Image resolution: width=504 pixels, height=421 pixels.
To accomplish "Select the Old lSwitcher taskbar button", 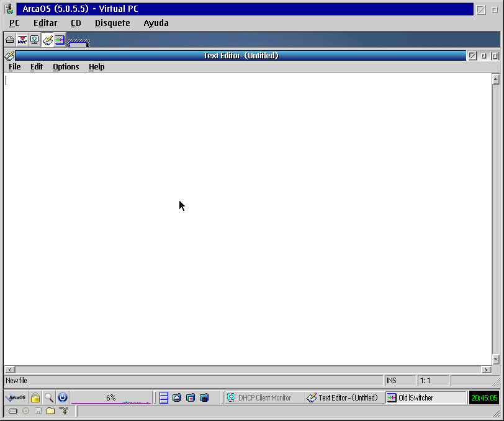I will tap(425, 397).
